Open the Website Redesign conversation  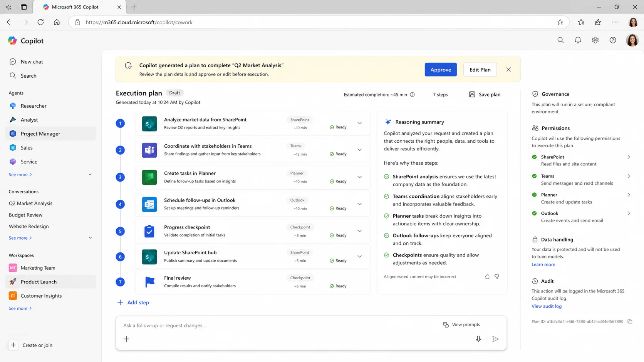coord(29,226)
